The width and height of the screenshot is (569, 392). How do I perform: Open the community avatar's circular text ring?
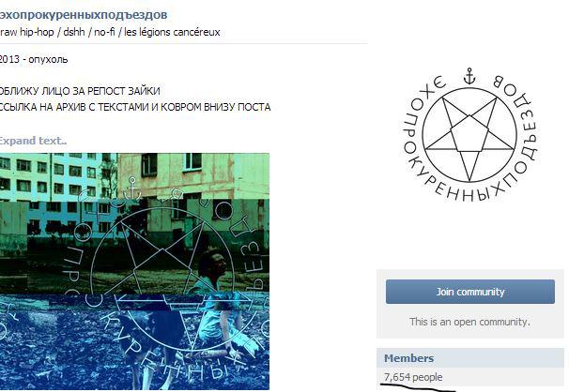[x=469, y=136]
